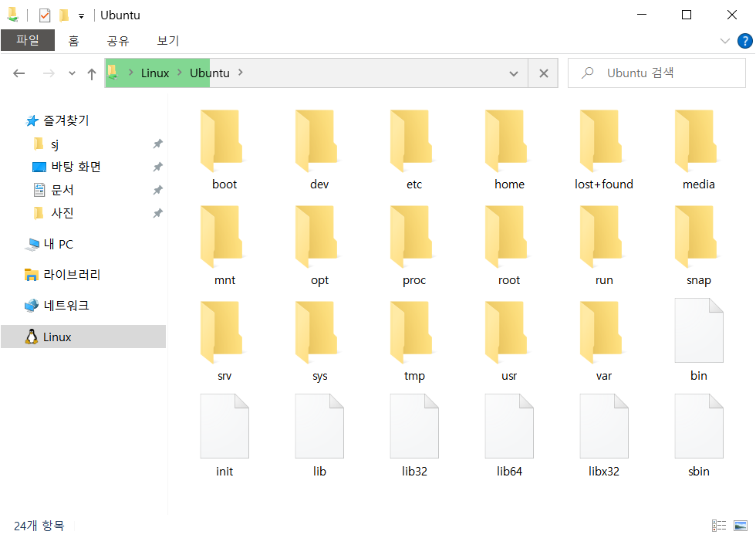Open the boot folder
Screen dimensions: 756x538
click(224, 150)
